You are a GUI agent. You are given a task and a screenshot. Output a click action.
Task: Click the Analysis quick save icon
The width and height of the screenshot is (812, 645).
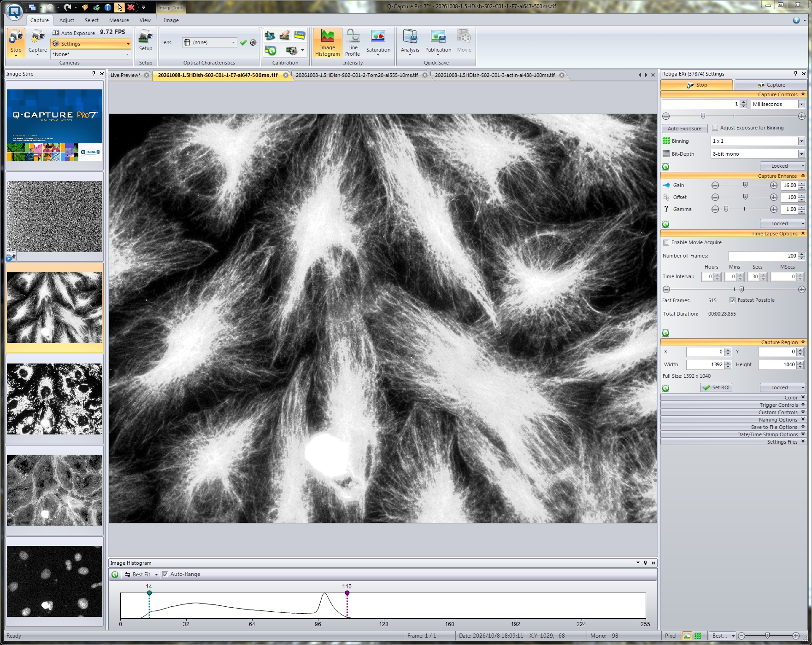pyautogui.click(x=410, y=43)
